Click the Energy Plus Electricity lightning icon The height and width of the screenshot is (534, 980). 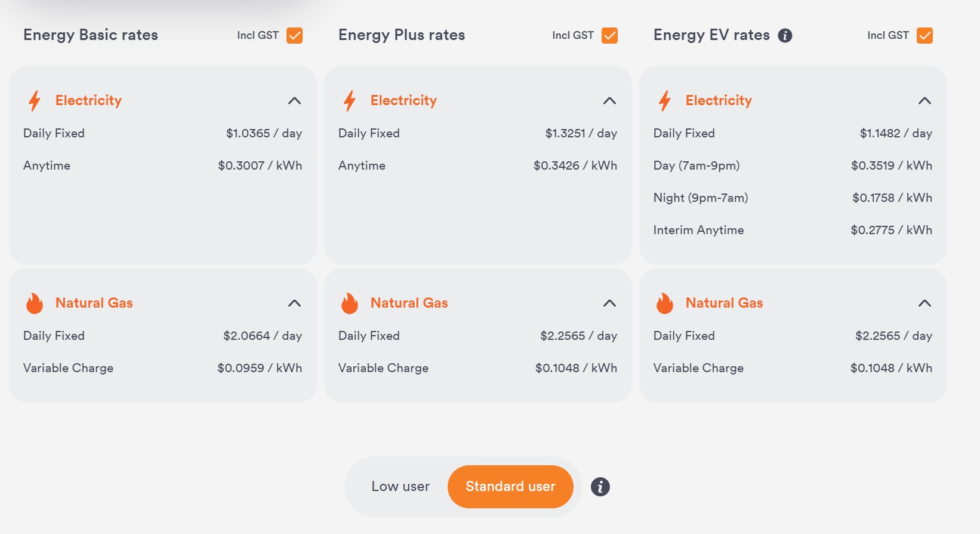point(350,100)
